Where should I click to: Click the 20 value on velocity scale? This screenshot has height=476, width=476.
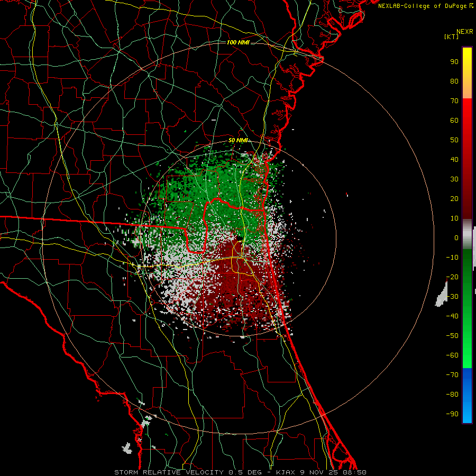tap(454, 199)
